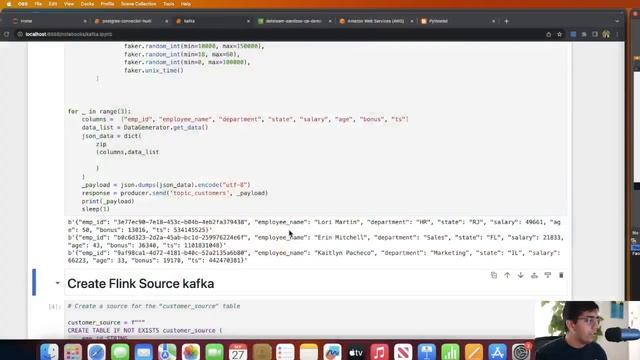The width and height of the screenshot is (640, 360).
Task: Insert a cell below the heading cell
Action: (x=548, y=276)
